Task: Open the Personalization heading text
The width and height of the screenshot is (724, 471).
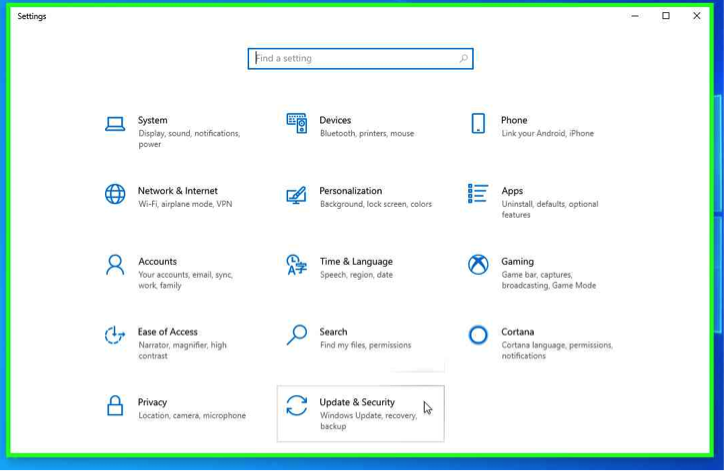Action: [x=350, y=191]
